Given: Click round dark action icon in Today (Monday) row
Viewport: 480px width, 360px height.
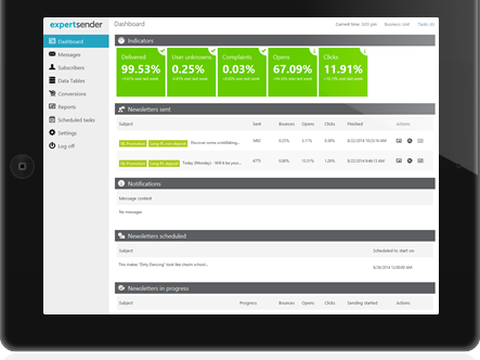Looking at the screenshot, I should [x=410, y=161].
